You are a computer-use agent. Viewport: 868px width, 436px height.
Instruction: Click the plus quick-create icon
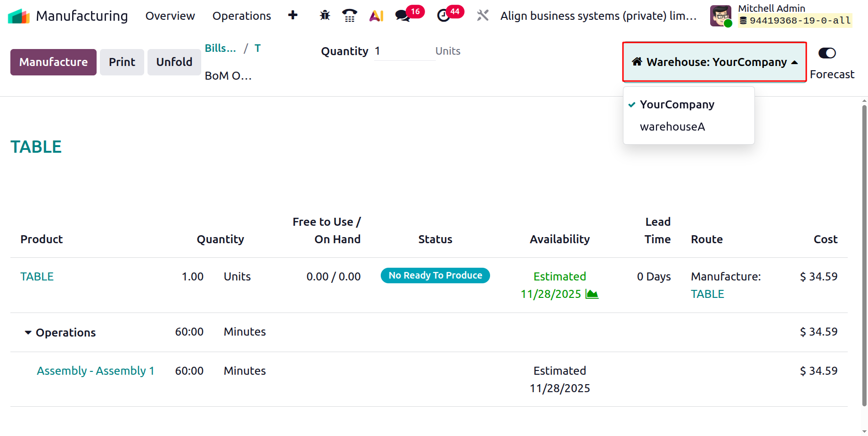click(x=293, y=16)
